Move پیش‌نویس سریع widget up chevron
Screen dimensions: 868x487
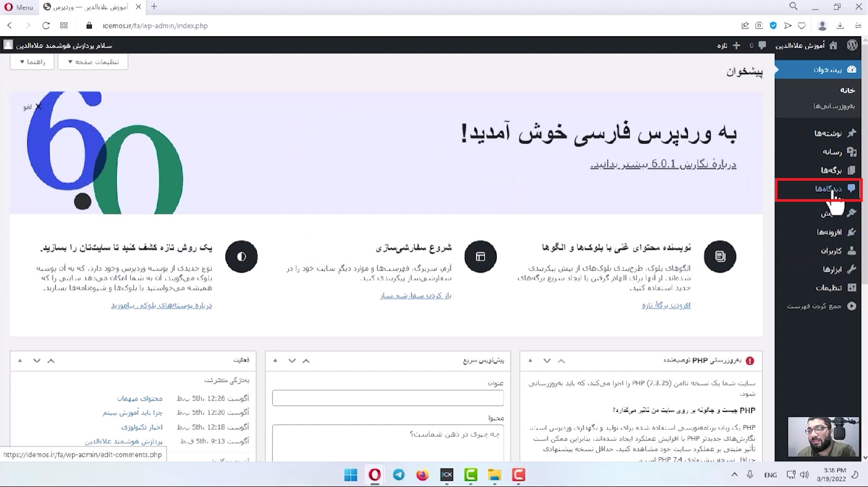click(306, 360)
